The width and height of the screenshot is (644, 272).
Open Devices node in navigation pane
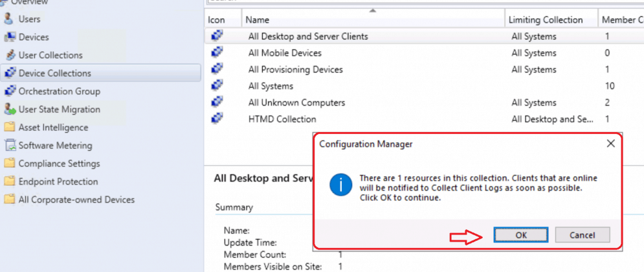[x=34, y=37]
